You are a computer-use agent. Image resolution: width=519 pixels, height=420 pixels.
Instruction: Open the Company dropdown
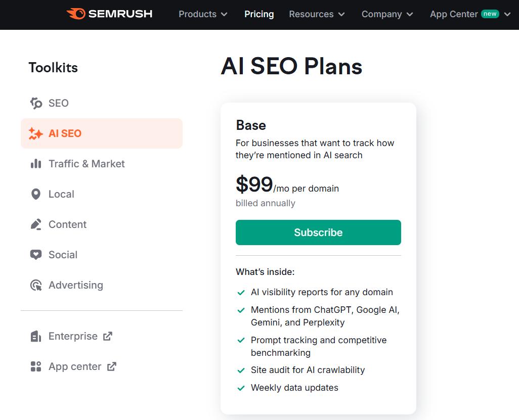pos(386,15)
